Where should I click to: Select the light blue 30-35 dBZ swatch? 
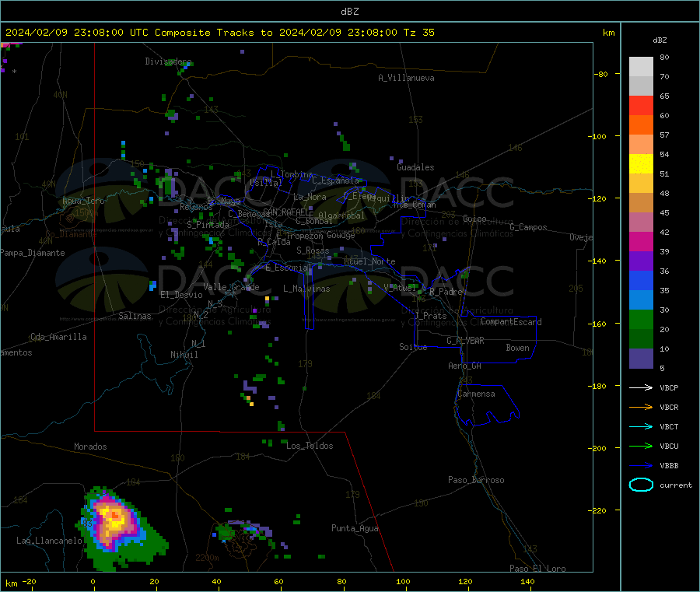(x=641, y=300)
